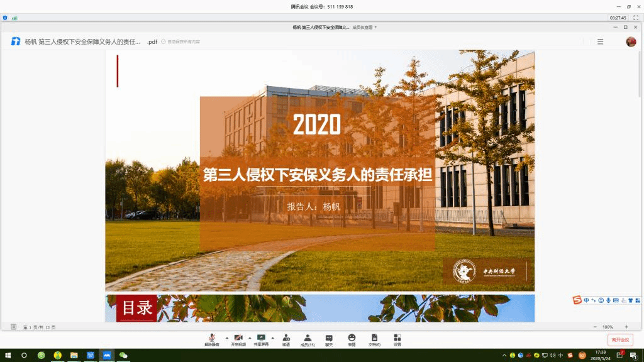Click the user avatar in document header
The height and width of the screenshot is (362, 644).
tap(631, 41)
